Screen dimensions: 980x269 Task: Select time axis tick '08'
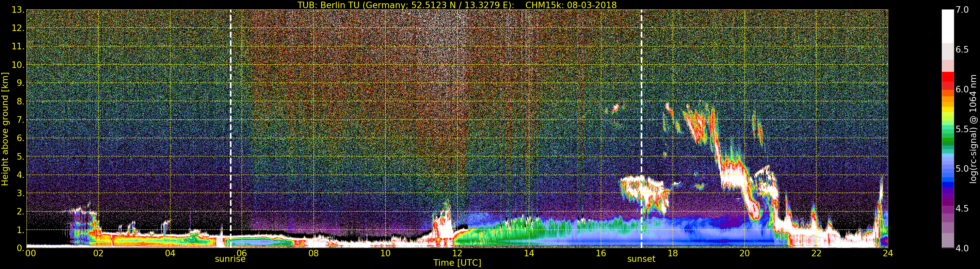coord(313,253)
